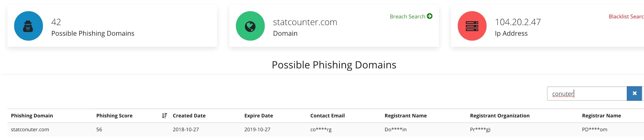Viewport: 644px width, 140px height.
Task: Click the 42 Possible Phishing Domains card
Action: [112, 26]
